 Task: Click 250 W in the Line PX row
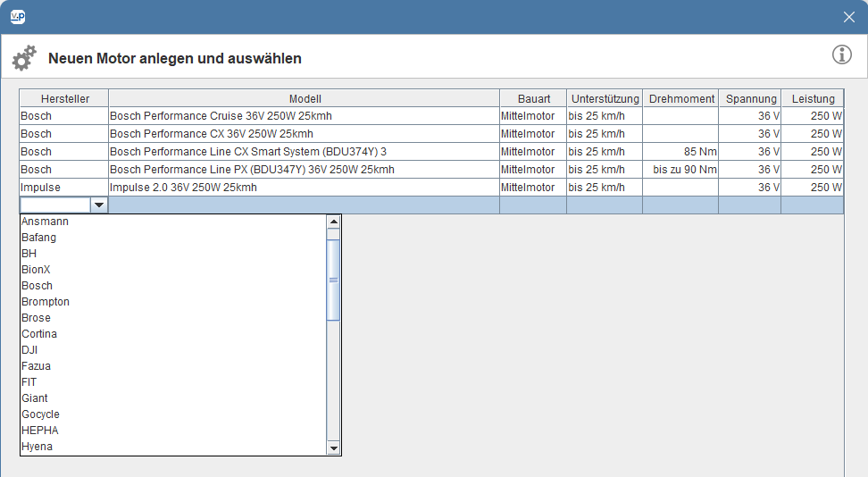[813, 169]
